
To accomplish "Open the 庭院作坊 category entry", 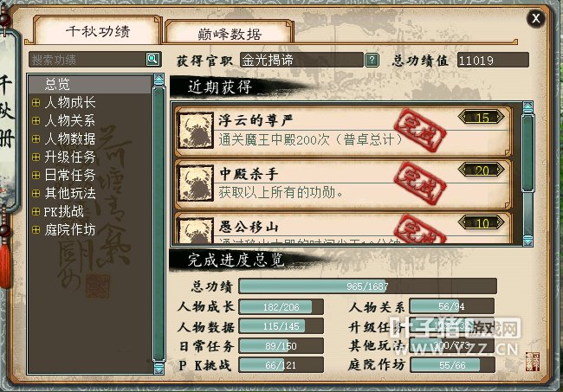I will click(x=69, y=230).
